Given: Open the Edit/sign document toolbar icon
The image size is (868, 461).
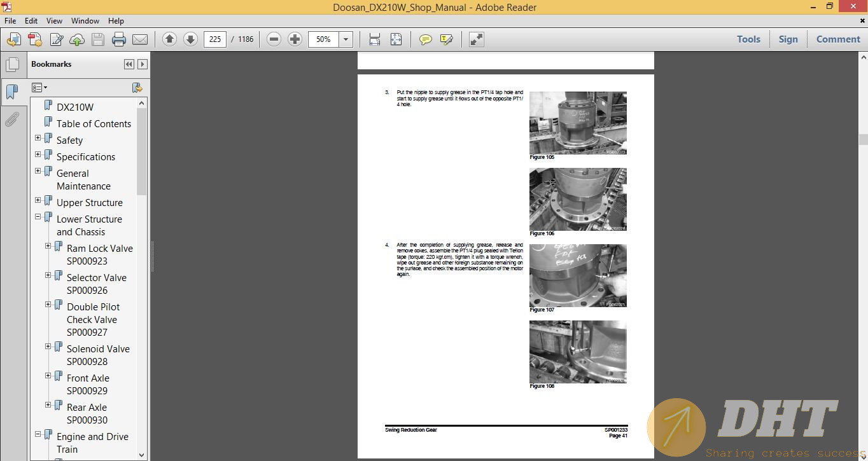Looking at the screenshot, I should coord(56,39).
